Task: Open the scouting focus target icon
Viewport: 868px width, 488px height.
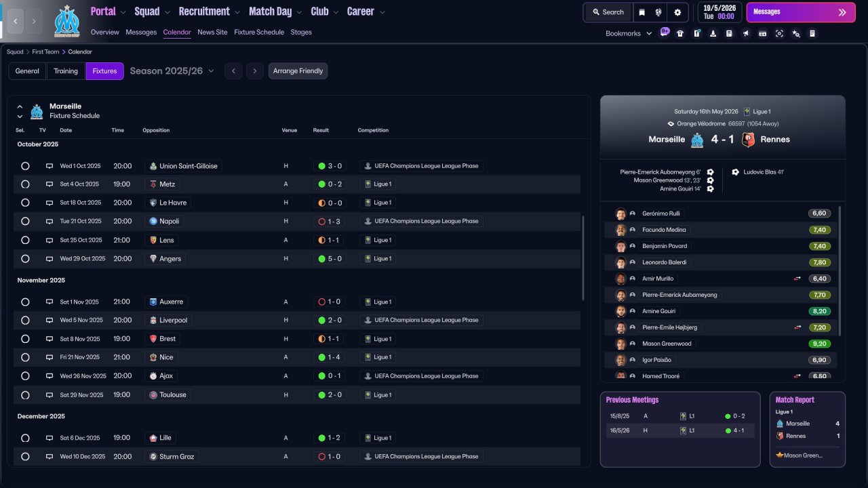Action: click(x=779, y=33)
